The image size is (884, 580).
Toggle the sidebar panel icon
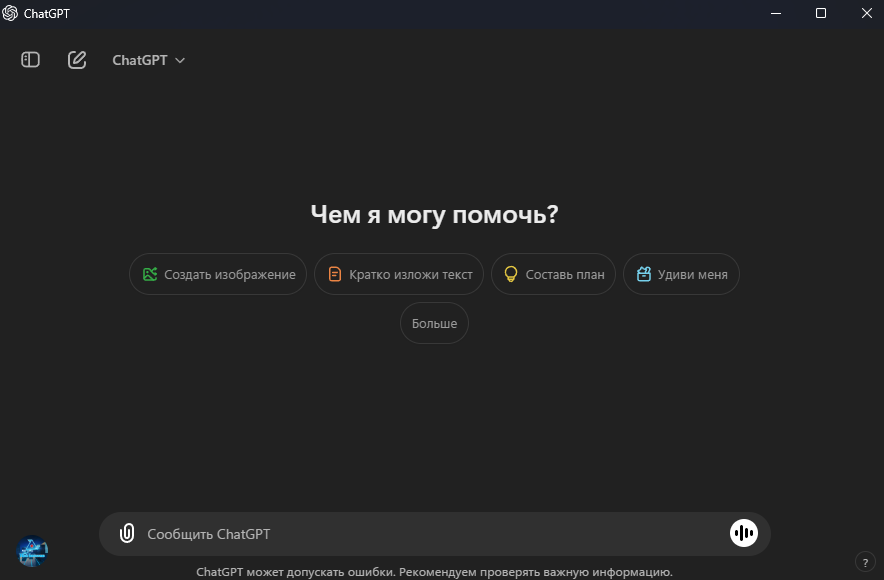coord(30,60)
